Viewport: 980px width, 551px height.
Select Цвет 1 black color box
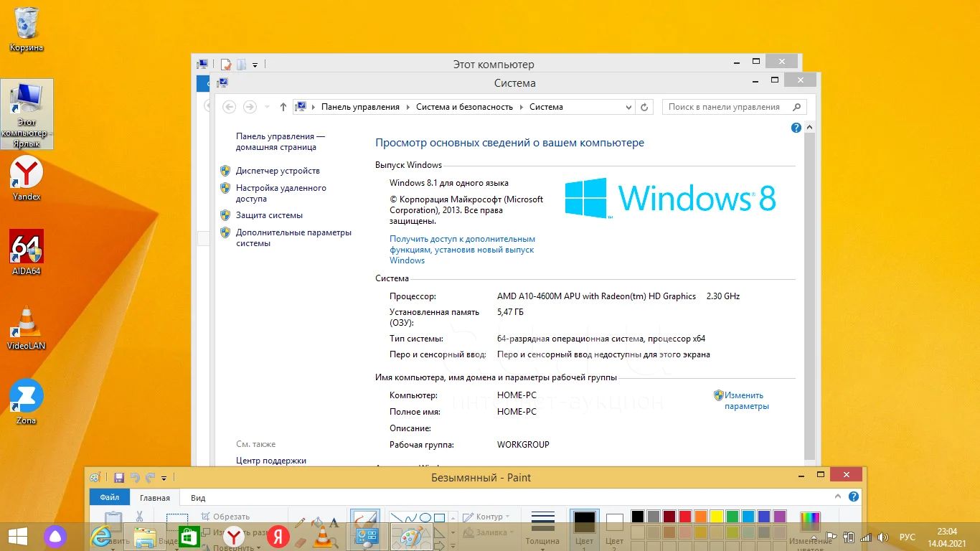584,529
